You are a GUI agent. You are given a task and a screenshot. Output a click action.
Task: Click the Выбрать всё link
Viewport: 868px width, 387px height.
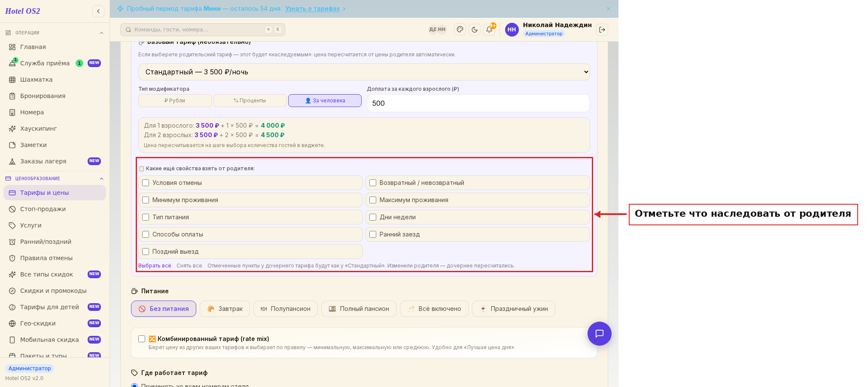155,266
